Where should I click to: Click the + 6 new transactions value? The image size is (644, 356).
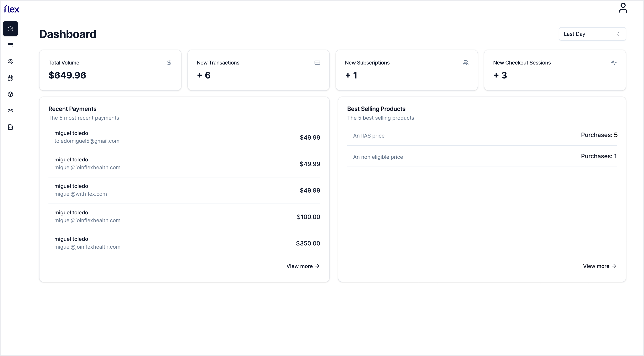pyautogui.click(x=204, y=75)
